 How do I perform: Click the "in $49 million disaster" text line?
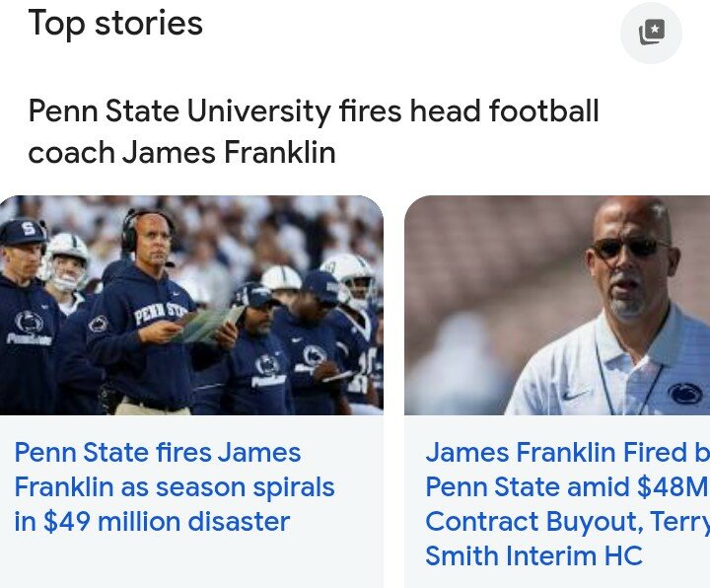tap(152, 521)
